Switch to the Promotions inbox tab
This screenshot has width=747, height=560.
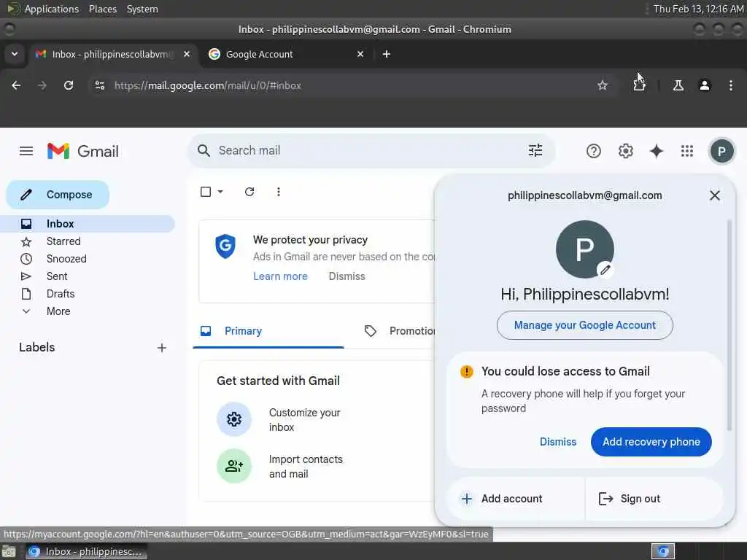click(399, 331)
